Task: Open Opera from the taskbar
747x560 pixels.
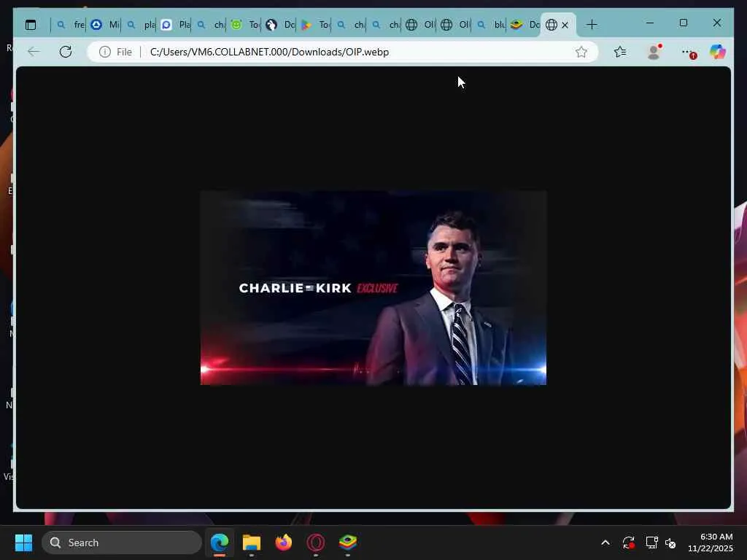Action: point(316,542)
